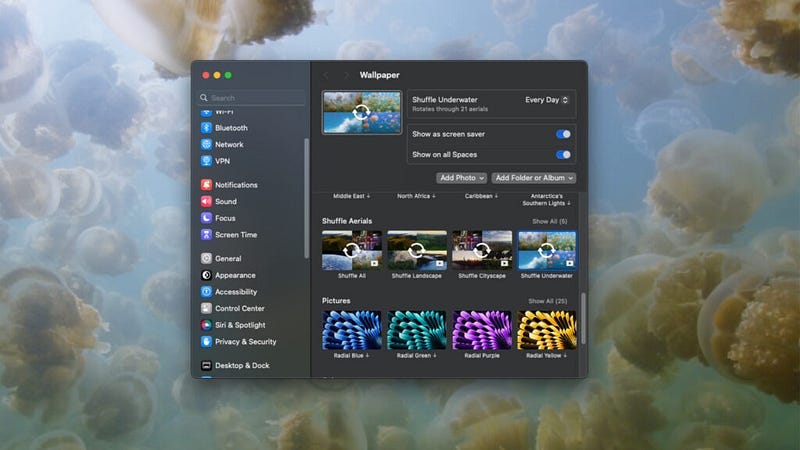Open Focus label in sidebar

pyautogui.click(x=225, y=218)
